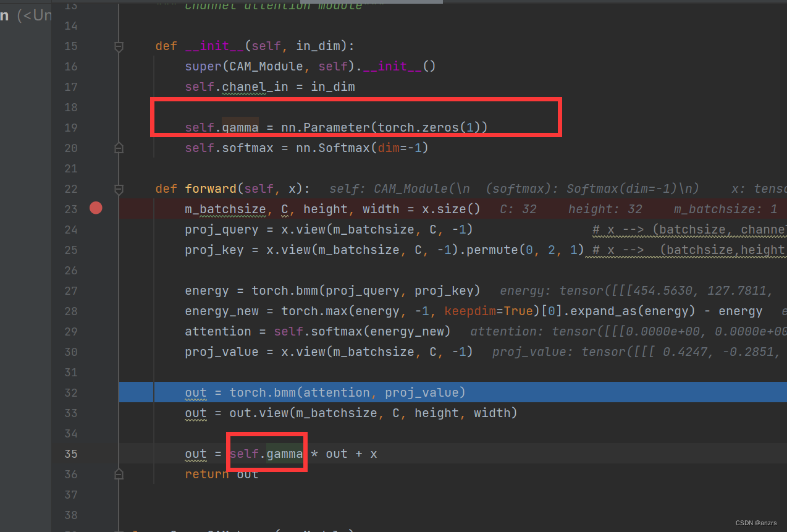Click the gutter next to line 28
787x532 pixels.
click(96, 311)
